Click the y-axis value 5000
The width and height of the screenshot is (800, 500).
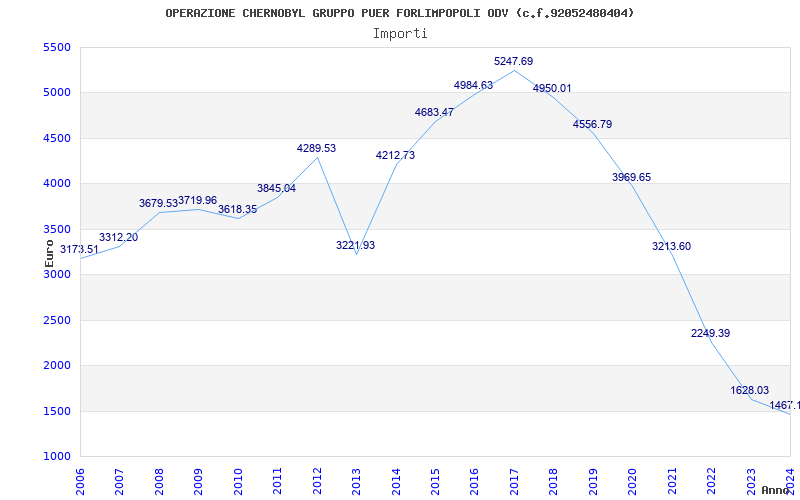57,93
